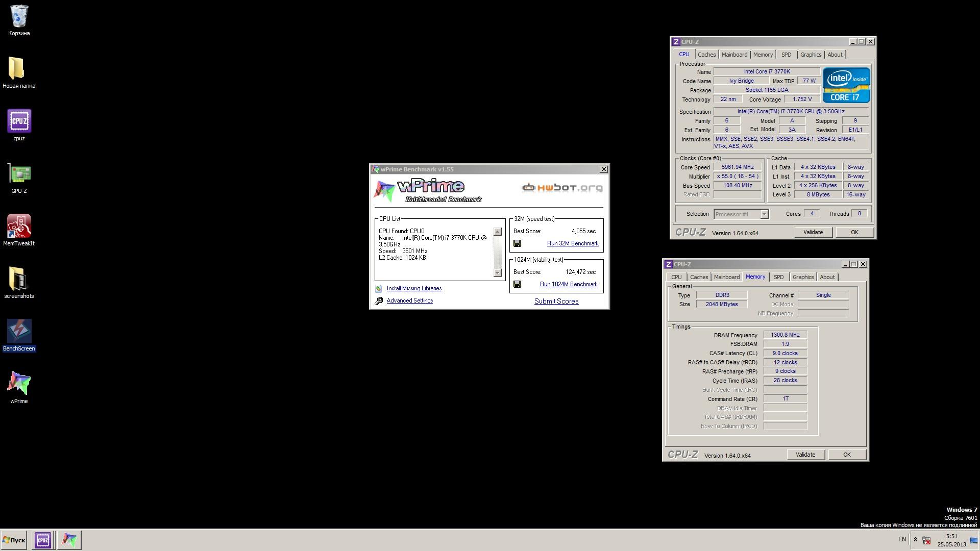Launch the cpuz desktop shortcut
This screenshot has width=980, height=551.
19,125
